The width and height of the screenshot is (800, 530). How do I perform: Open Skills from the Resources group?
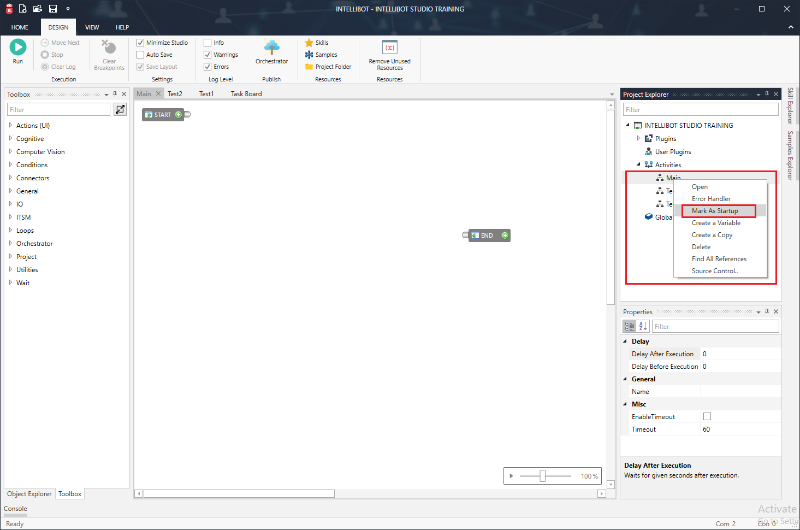(320, 43)
